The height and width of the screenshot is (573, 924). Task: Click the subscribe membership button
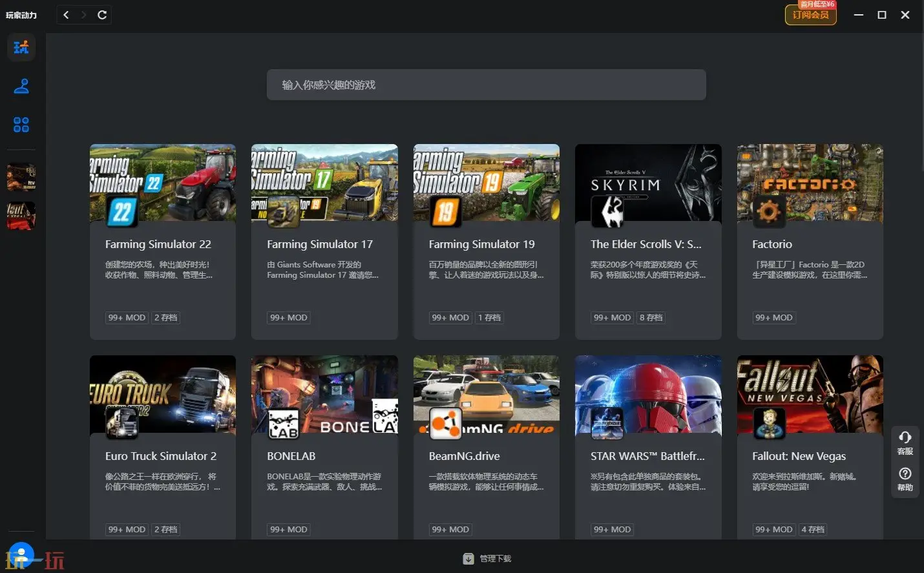810,14
